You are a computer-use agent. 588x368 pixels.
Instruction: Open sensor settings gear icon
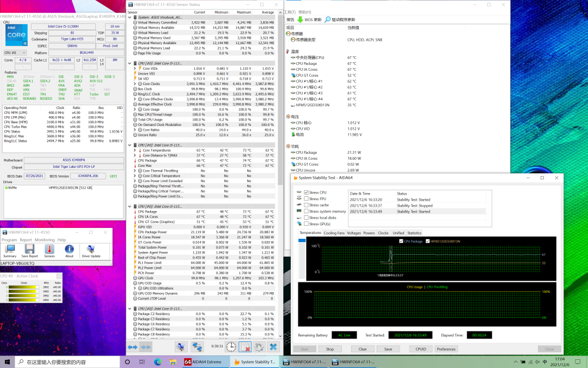point(259,347)
